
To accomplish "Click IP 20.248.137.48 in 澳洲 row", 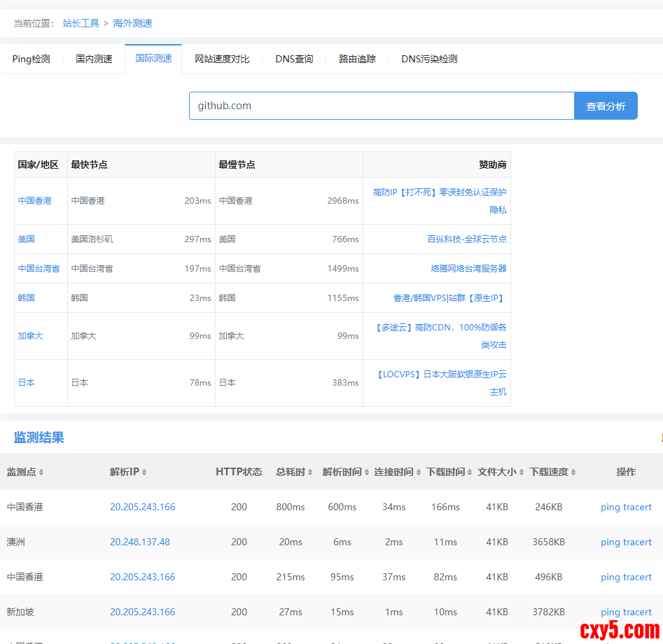I will (x=139, y=542).
